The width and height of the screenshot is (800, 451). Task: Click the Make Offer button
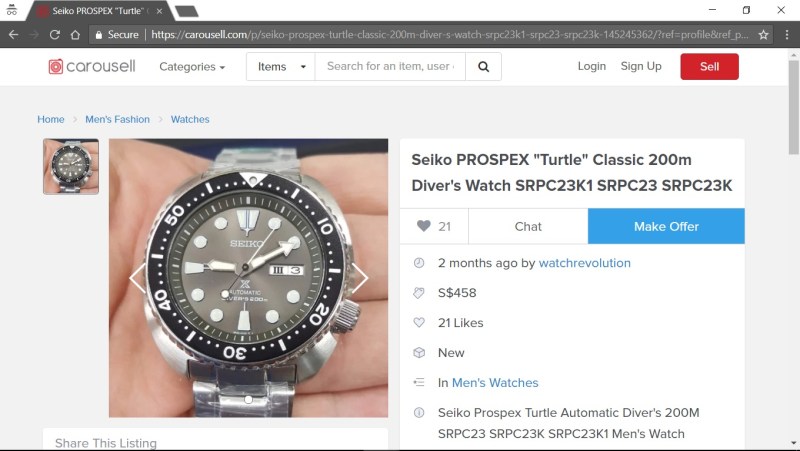pos(666,226)
